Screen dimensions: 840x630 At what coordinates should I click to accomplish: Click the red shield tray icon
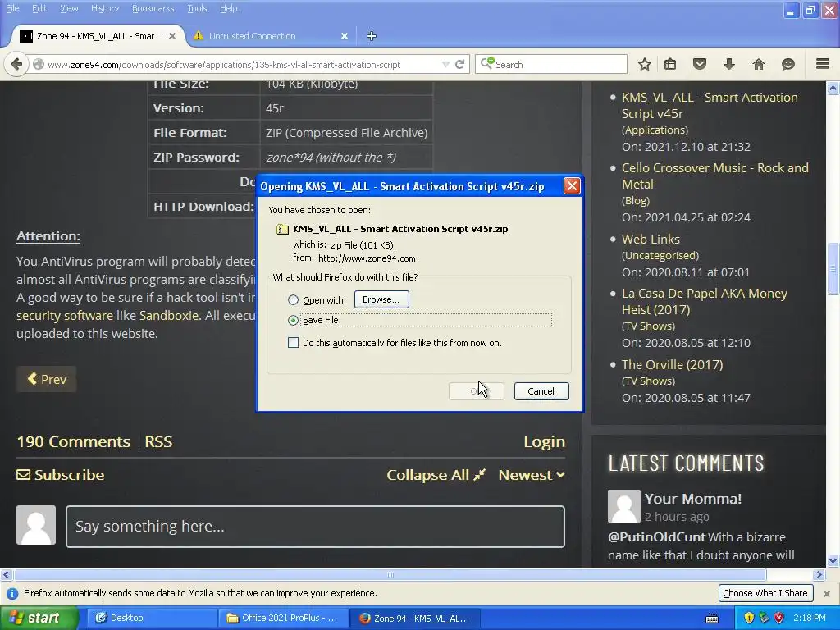point(779,618)
